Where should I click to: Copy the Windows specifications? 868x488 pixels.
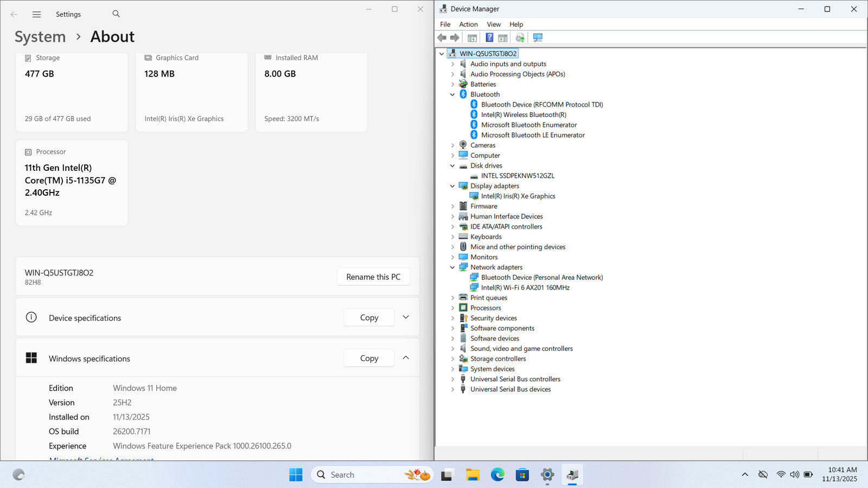coord(369,358)
